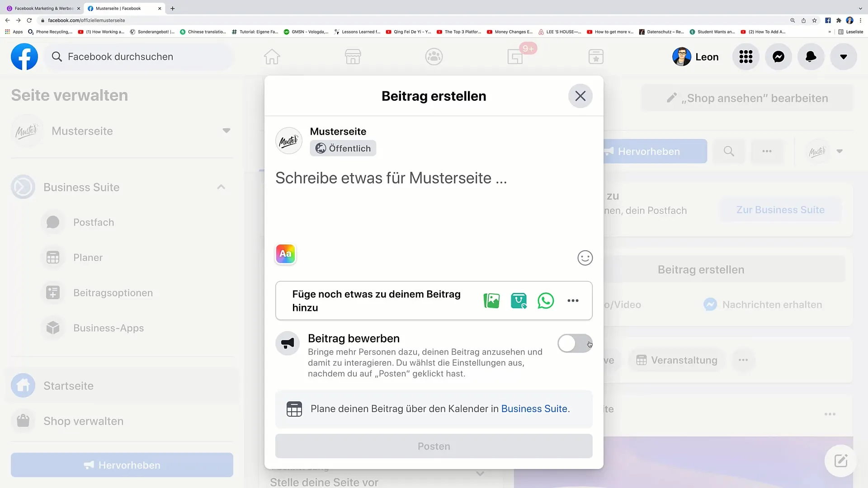Go back in browser

[7, 20]
